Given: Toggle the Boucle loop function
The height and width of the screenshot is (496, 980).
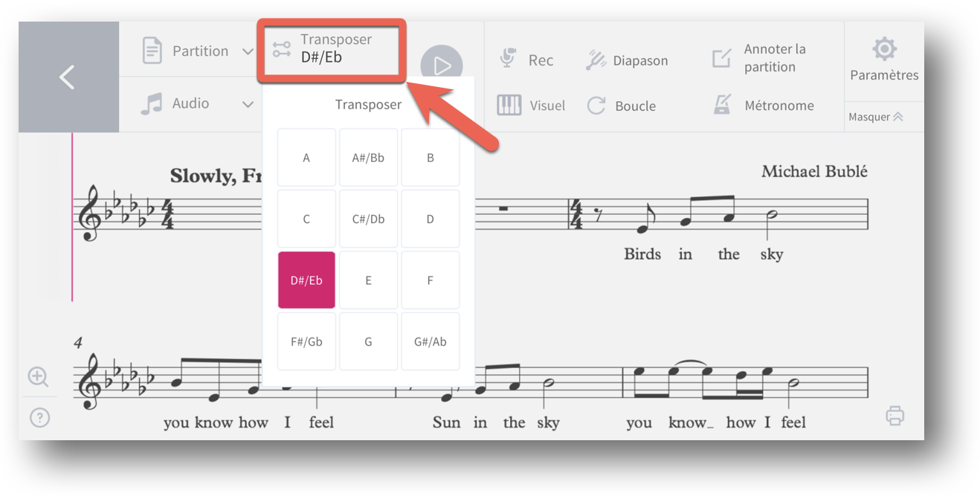Looking at the screenshot, I should tap(621, 106).
